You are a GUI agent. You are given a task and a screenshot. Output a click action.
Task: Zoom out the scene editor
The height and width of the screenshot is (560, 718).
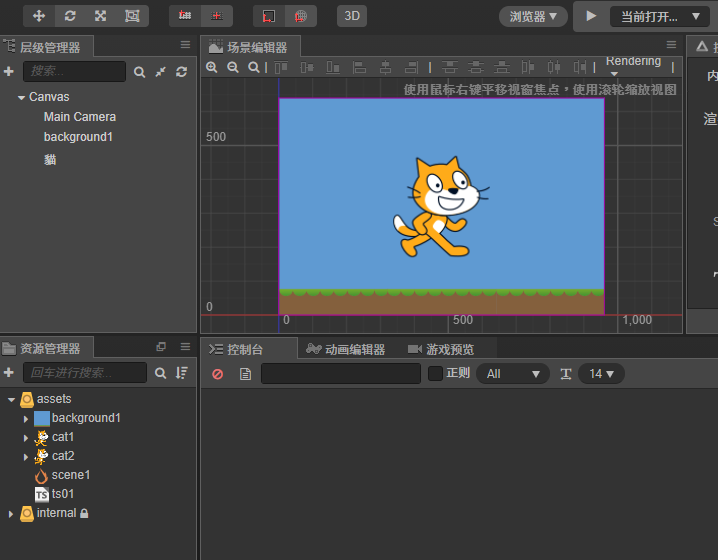233,68
